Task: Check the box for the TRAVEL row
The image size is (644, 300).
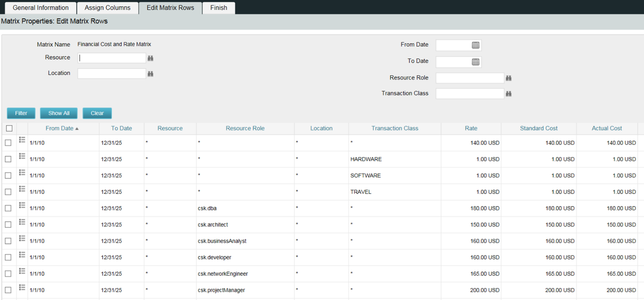Action: click(x=8, y=192)
